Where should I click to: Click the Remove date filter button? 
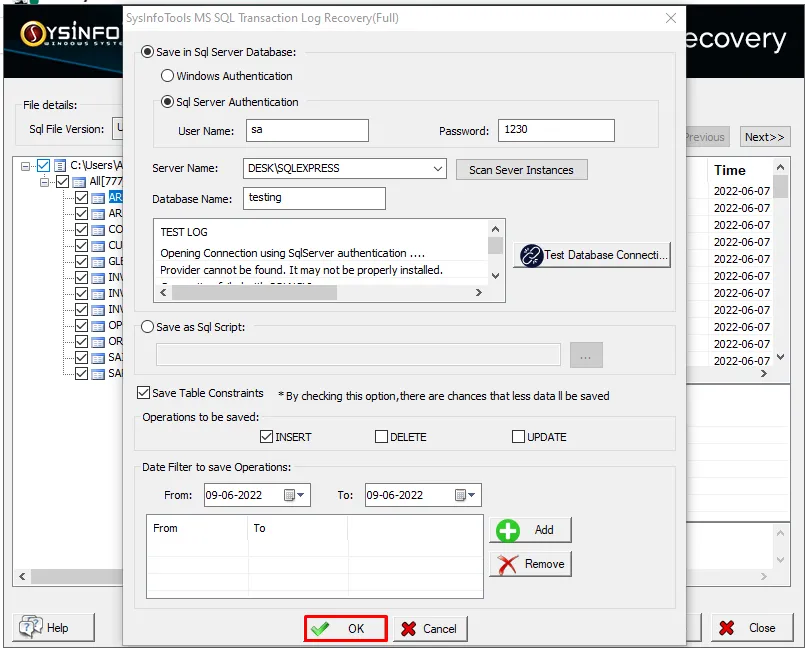click(530, 564)
